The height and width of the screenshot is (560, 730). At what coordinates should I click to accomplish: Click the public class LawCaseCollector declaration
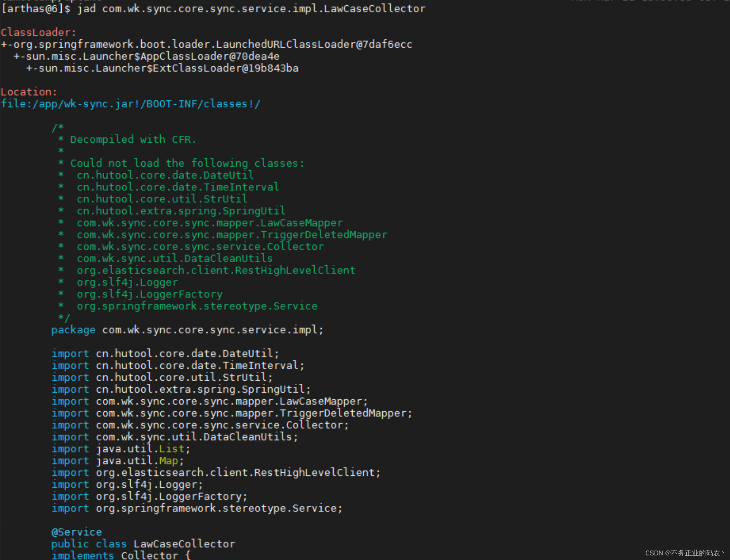coord(143,543)
